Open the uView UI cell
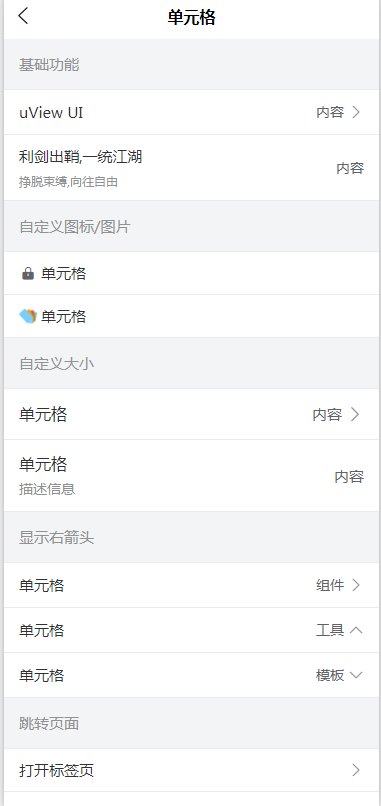This screenshot has height=806, width=381. [191, 112]
